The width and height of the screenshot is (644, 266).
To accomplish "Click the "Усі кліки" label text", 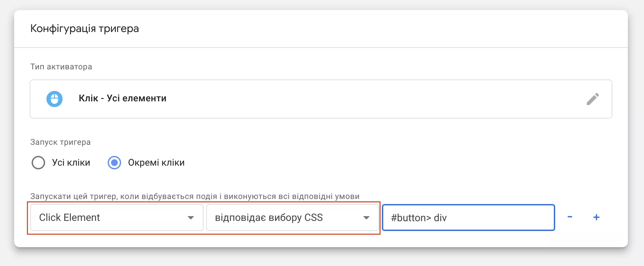I will pos(71,163).
